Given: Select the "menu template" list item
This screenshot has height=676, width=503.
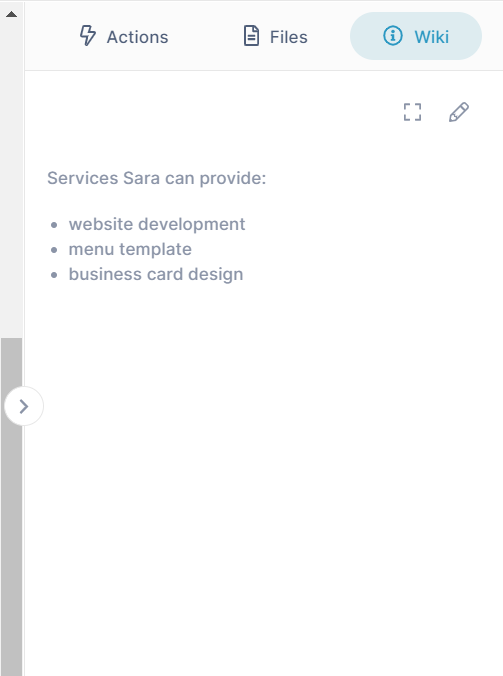Looking at the screenshot, I should click(130, 249).
